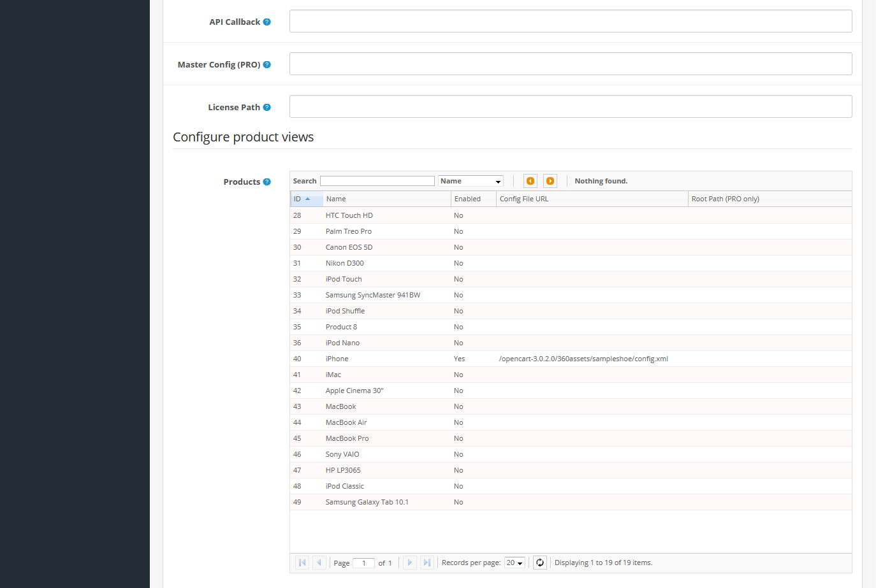Select the Samsung Galaxy Tab 10.1 row
The image size is (876, 588).
pyautogui.click(x=571, y=502)
